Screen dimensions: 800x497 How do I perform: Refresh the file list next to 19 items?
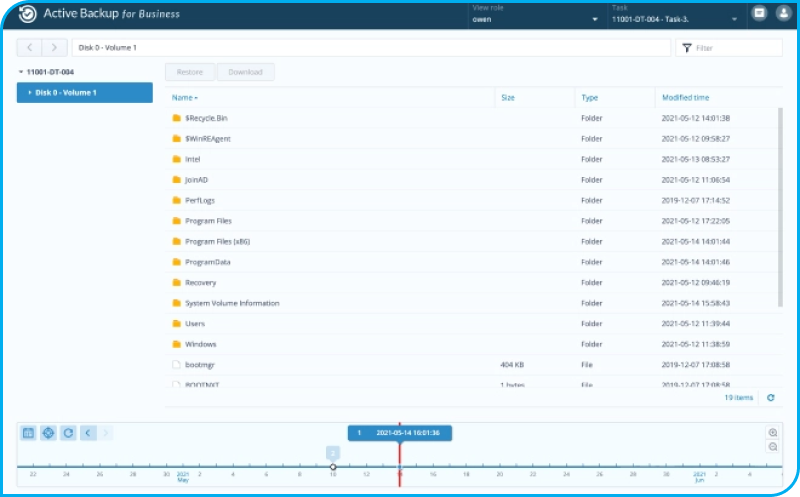770,398
